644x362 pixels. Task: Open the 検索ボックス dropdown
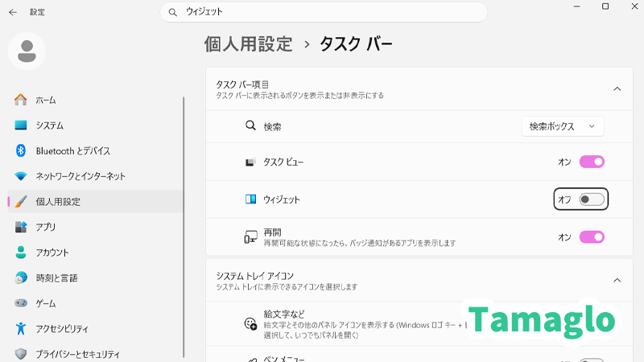(563, 126)
